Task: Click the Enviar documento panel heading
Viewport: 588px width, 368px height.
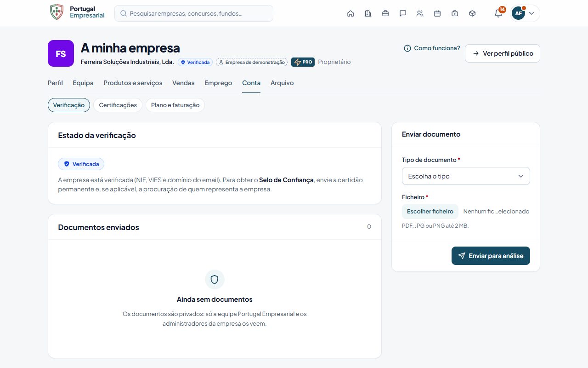Action: [431, 134]
